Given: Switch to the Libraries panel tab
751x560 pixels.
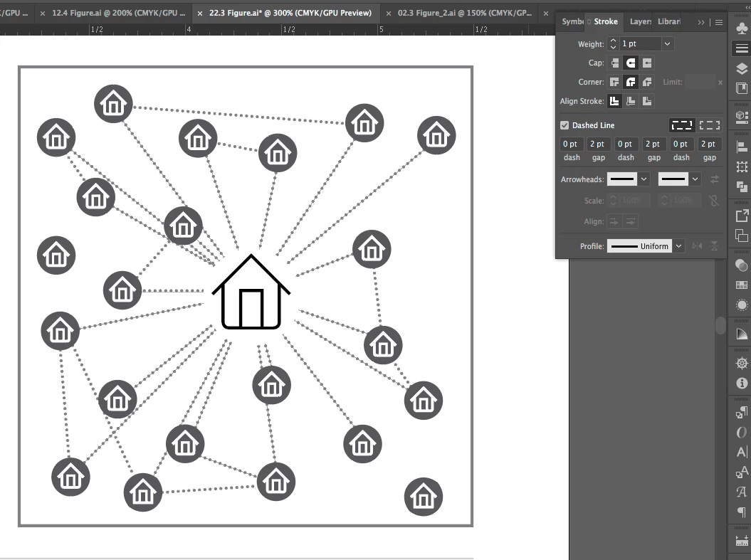Looking at the screenshot, I should (x=668, y=21).
